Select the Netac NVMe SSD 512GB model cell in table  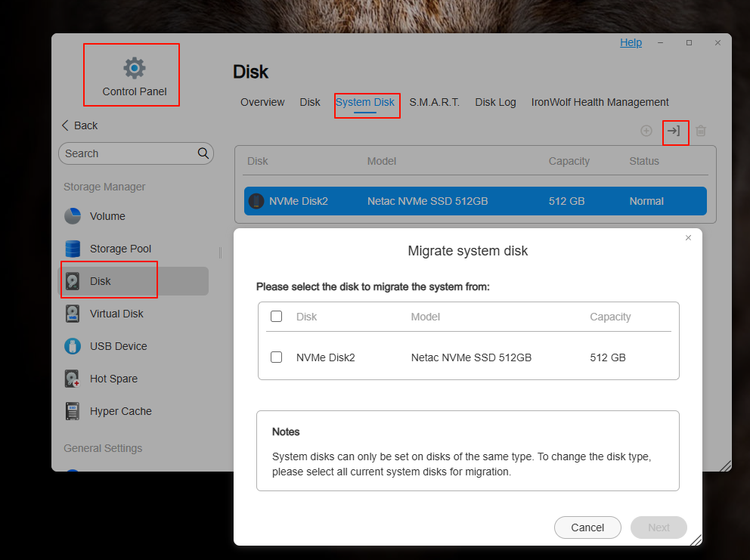pyautogui.click(x=428, y=201)
